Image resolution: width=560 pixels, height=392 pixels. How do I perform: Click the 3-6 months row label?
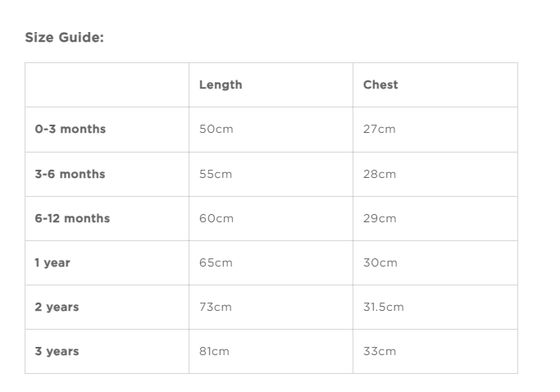point(70,174)
